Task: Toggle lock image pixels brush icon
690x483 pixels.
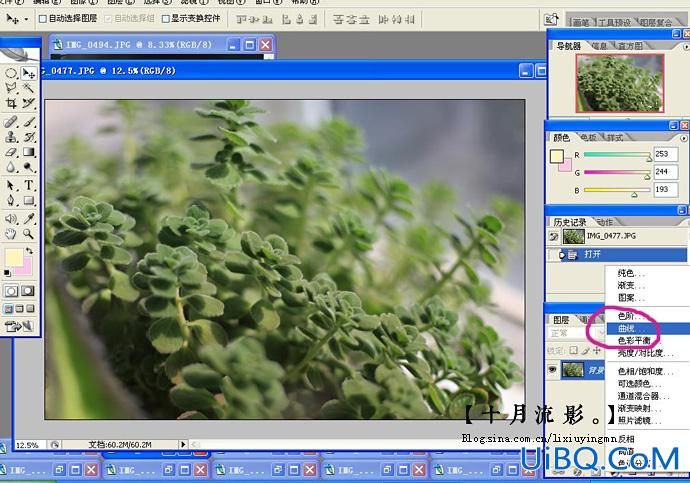Action: tap(585, 351)
